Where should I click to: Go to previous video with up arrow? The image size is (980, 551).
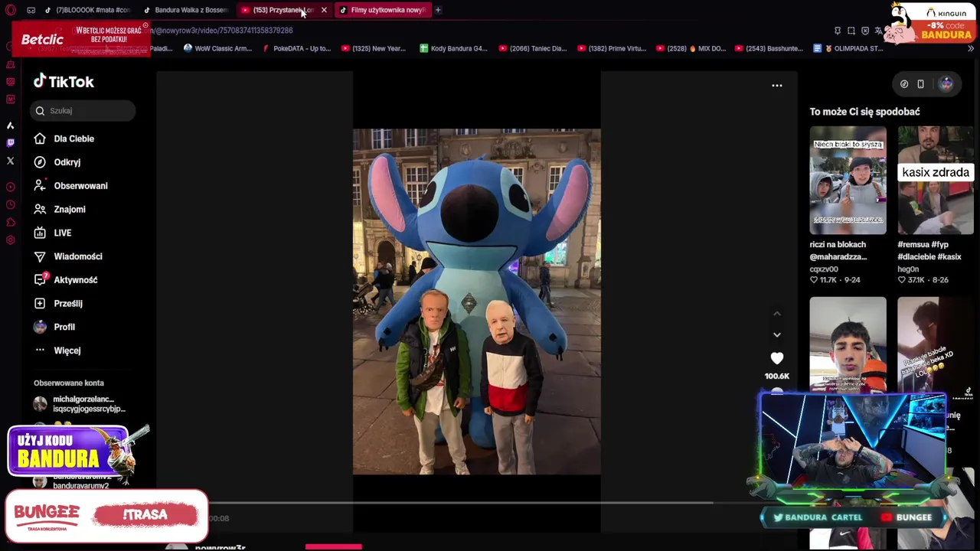coord(776,314)
